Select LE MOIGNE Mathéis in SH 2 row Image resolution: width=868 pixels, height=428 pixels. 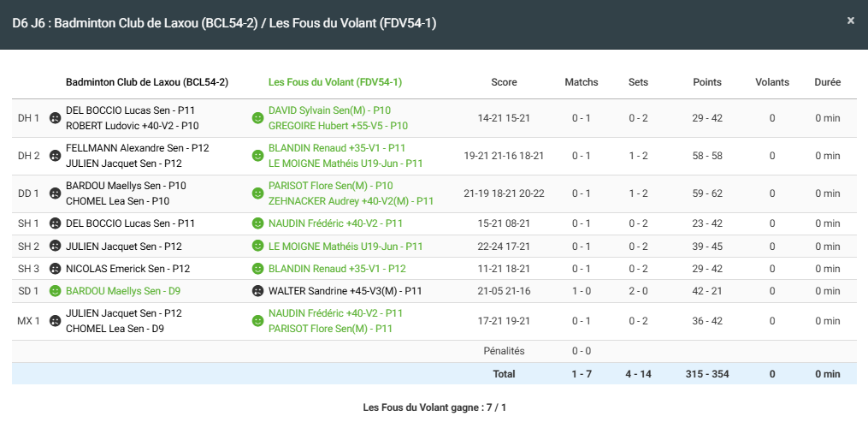tap(345, 247)
